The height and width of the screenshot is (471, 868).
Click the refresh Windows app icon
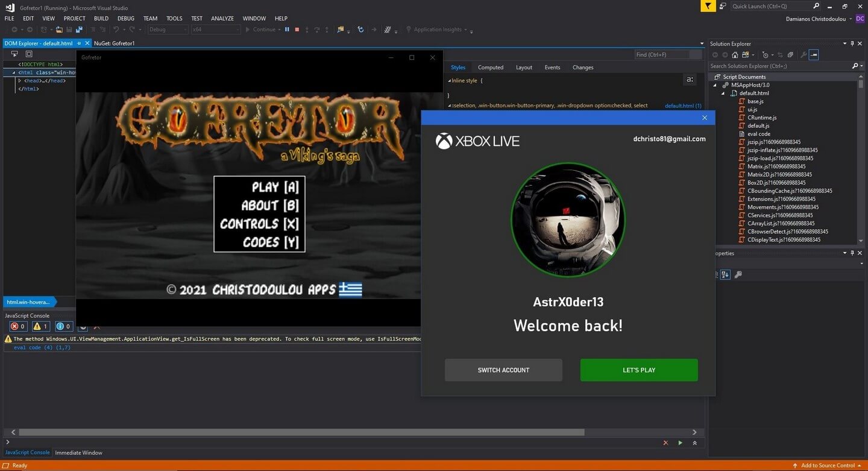[x=360, y=30]
